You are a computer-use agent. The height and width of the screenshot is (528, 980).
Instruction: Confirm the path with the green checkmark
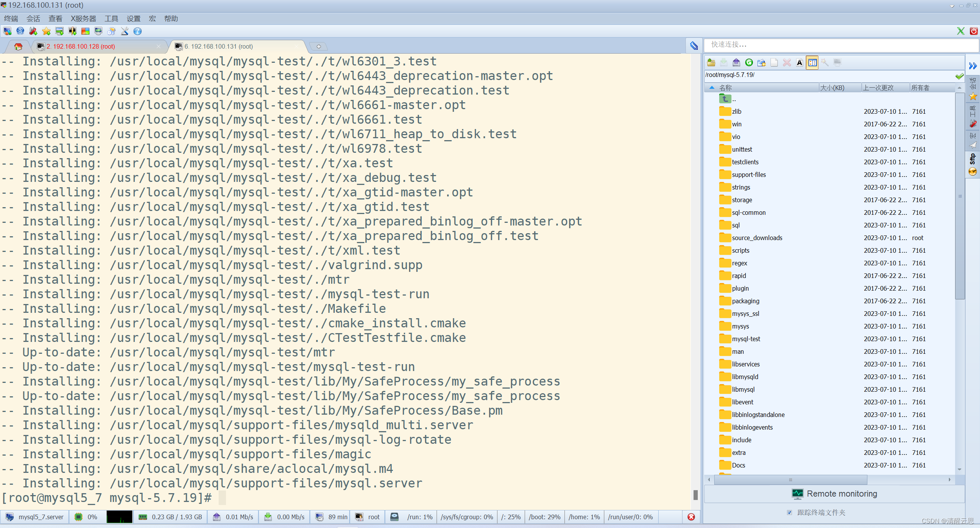[959, 76]
